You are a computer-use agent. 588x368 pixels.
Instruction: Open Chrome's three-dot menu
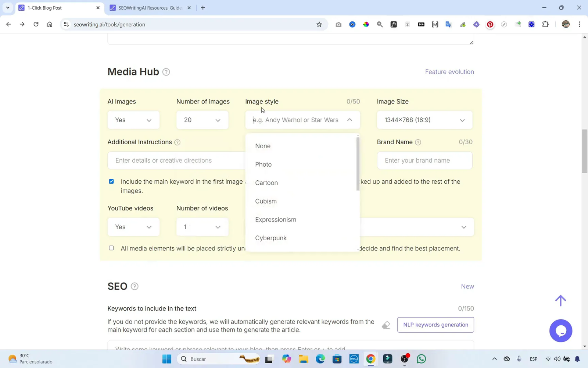tap(580, 24)
